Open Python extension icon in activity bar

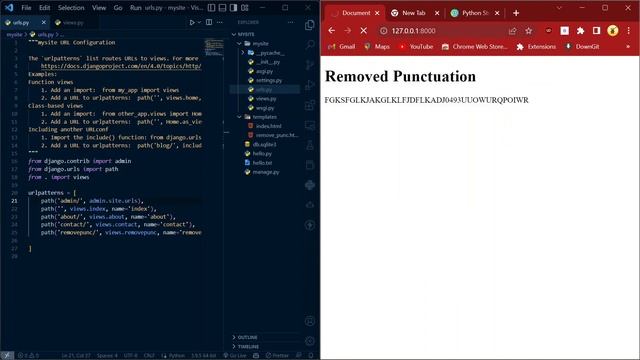point(310,185)
